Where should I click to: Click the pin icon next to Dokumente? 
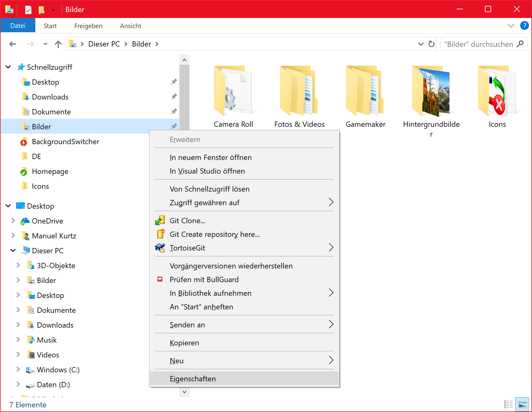pyautogui.click(x=174, y=112)
